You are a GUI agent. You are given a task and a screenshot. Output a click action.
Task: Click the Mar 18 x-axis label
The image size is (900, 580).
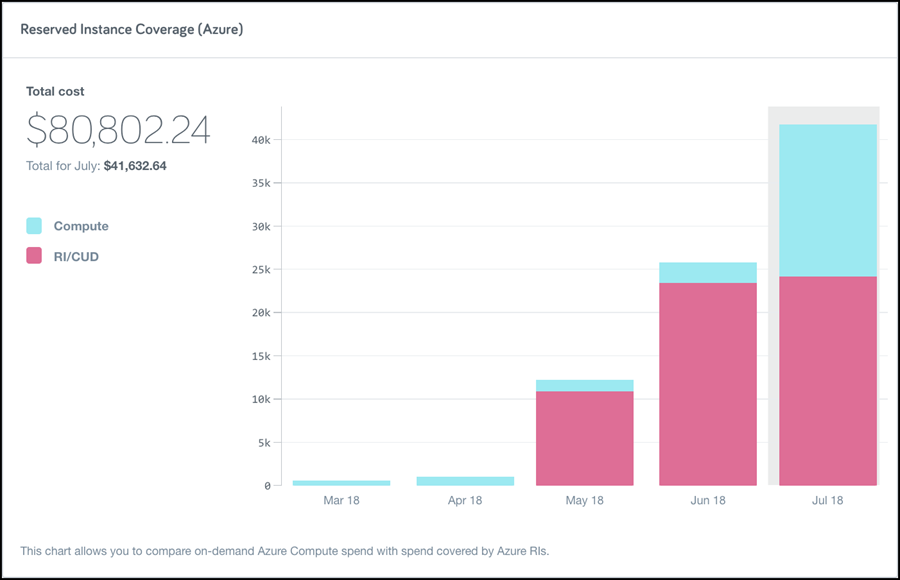(x=341, y=500)
